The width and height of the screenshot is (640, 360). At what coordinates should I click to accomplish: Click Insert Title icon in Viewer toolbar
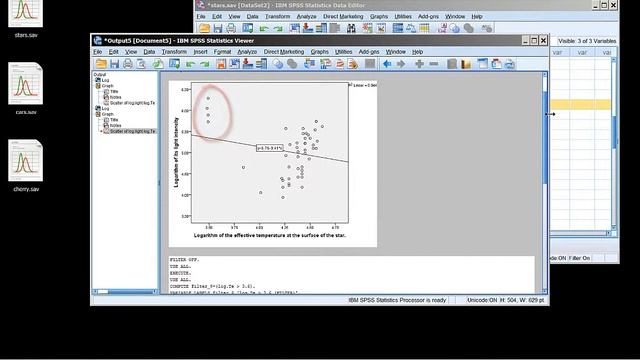point(496,64)
